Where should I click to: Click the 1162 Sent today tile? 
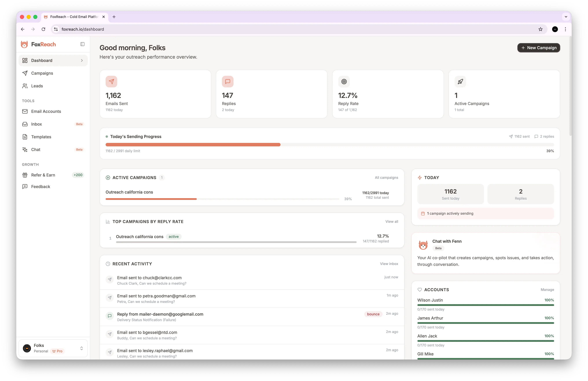[450, 194]
